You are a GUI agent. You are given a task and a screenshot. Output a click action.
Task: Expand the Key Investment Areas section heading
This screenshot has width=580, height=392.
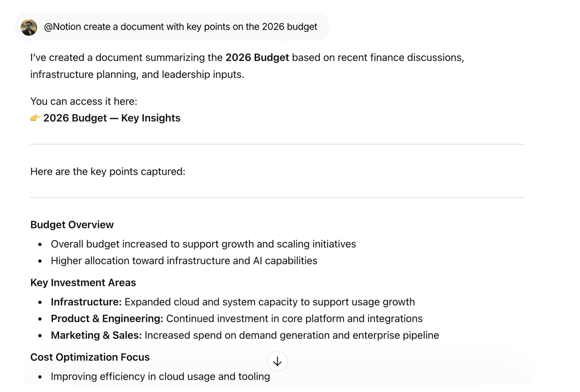pyautogui.click(x=83, y=282)
